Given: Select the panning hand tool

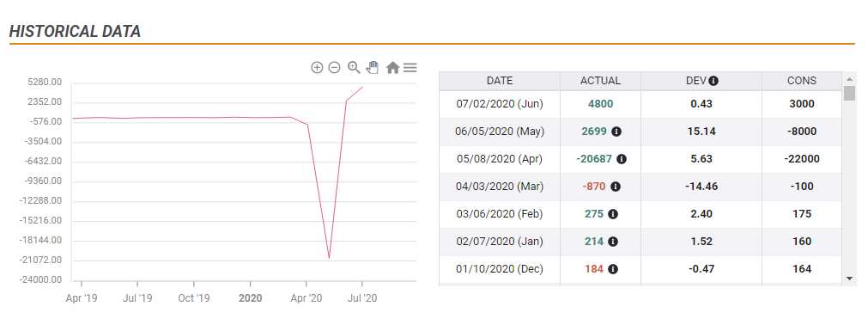Looking at the screenshot, I should coord(373,68).
